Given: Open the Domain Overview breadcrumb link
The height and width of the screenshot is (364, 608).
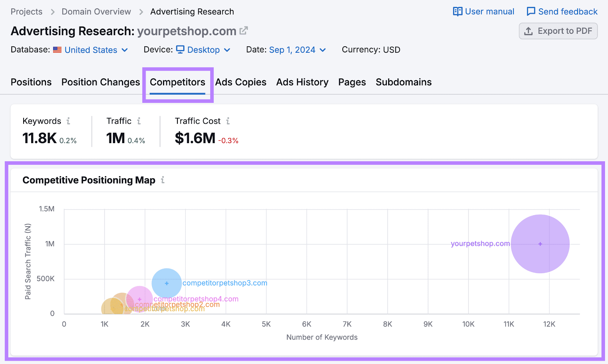Looking at the screenshot, I should (x=96, y=11).
